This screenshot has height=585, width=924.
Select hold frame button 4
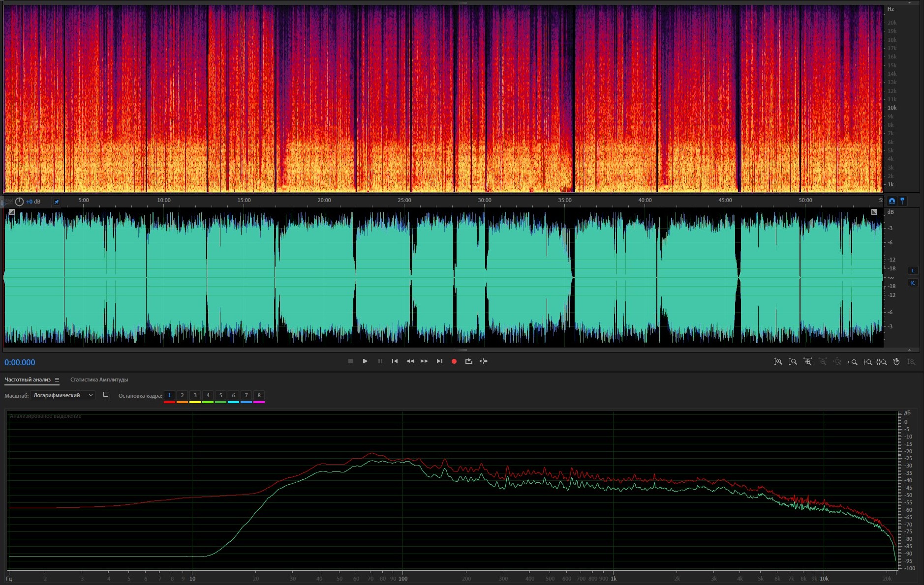(208, 395)
